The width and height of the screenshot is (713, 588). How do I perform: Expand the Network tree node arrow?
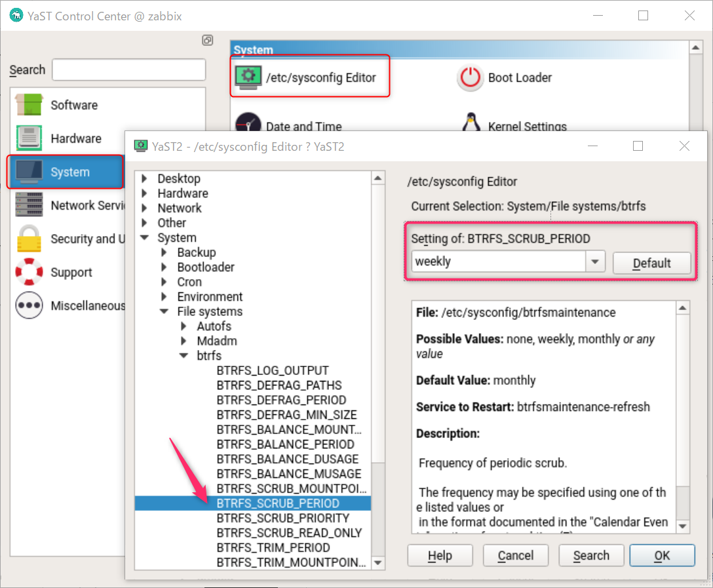[145, 208]
